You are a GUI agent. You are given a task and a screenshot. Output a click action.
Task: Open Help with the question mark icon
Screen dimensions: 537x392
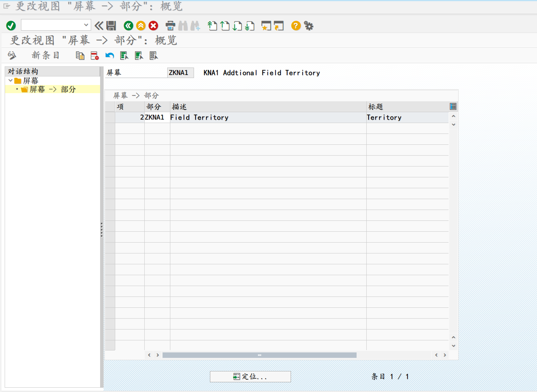296,26
